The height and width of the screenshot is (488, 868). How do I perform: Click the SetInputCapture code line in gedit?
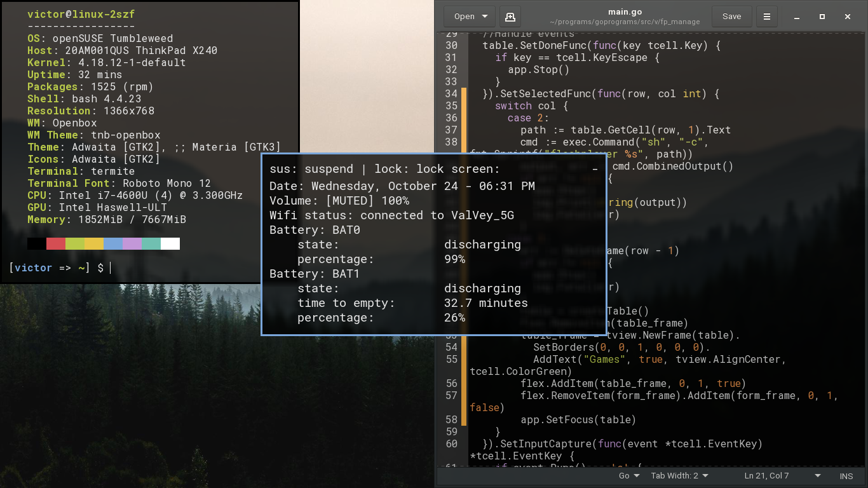622,444
